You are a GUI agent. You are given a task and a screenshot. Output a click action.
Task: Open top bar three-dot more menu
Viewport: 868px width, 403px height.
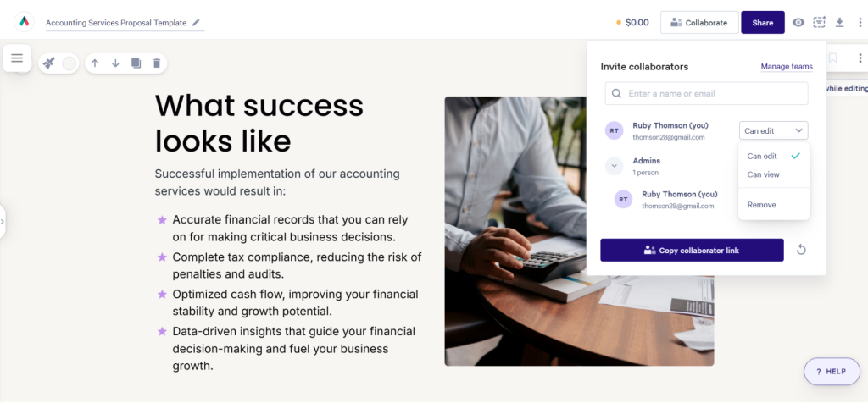tap(860, 23)
